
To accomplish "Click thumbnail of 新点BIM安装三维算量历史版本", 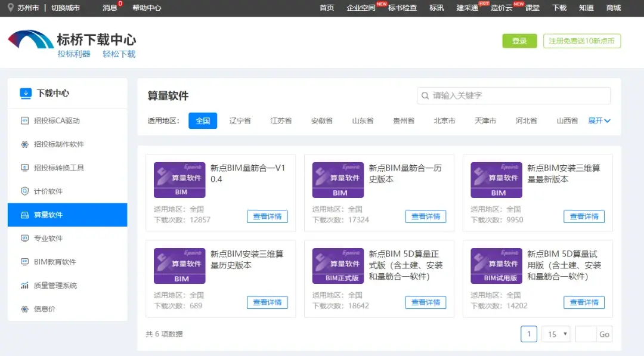I will coord(179,266).
